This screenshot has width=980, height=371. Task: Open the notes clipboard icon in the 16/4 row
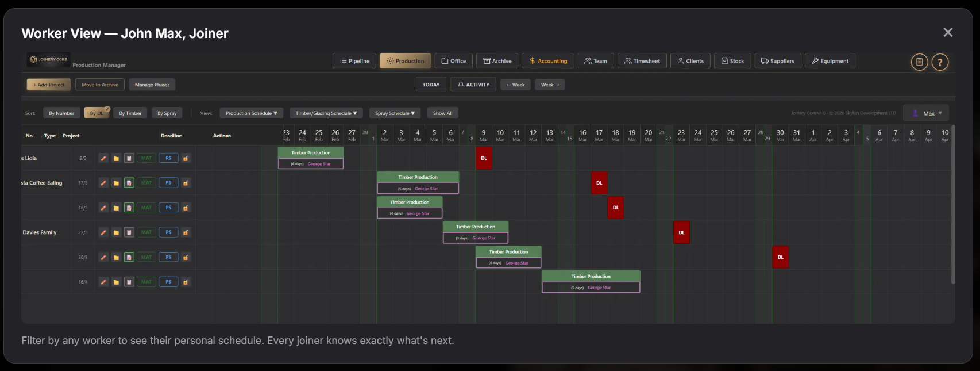tap(129, 282)
